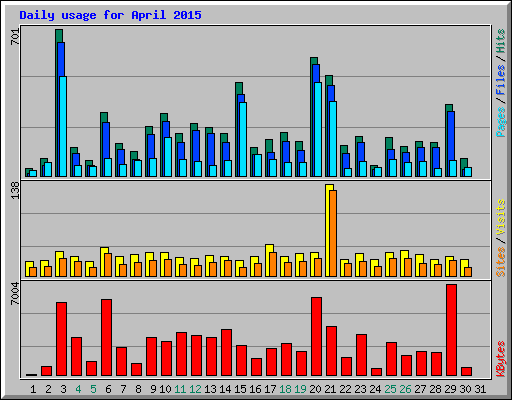Screen dimensions: 512x400
Task: Click the cyan Pages bar for day 21
Action: [333, 139]
